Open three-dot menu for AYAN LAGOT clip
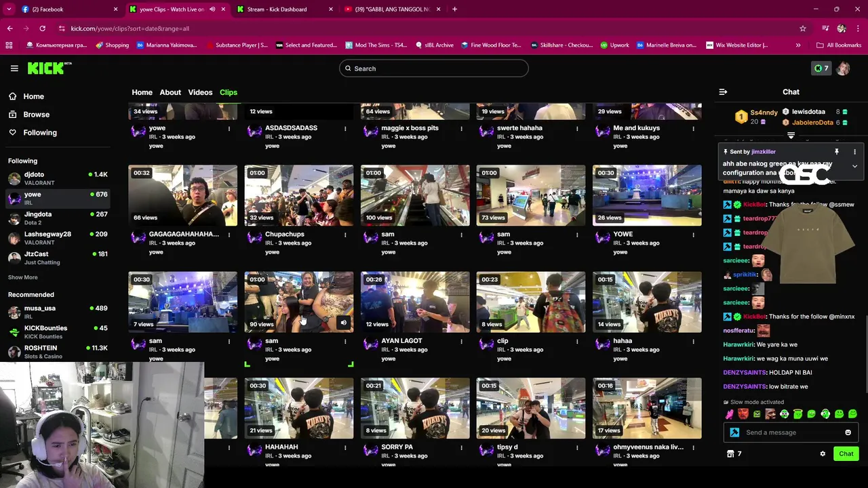Image resolution: width=868 pixels, height=488 pixels. tap(461, 342)
